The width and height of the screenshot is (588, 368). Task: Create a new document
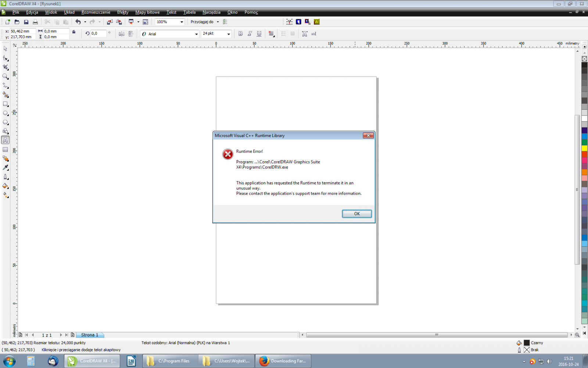pyautogui.click(x=8, y=22)
